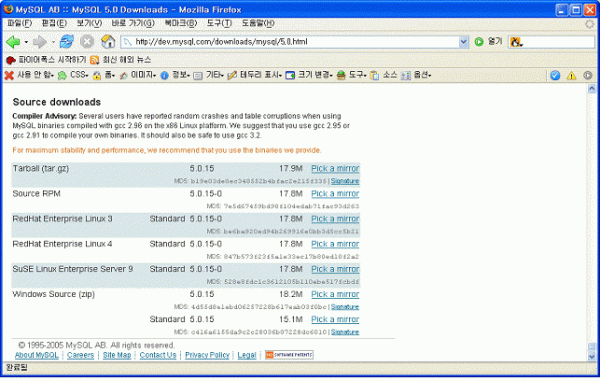The image size is (600, 381).
Task: Open the Go menu
Action: [133, 23]
